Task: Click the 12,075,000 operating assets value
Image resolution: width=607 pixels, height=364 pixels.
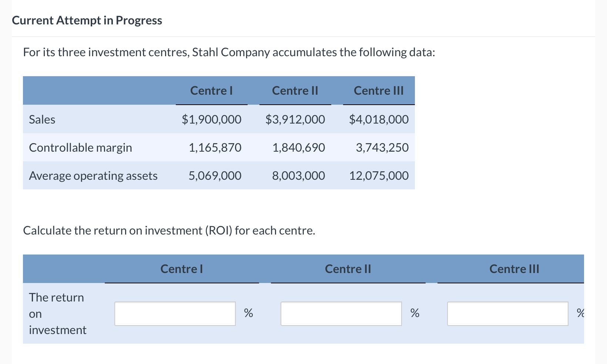Action: 378,175
